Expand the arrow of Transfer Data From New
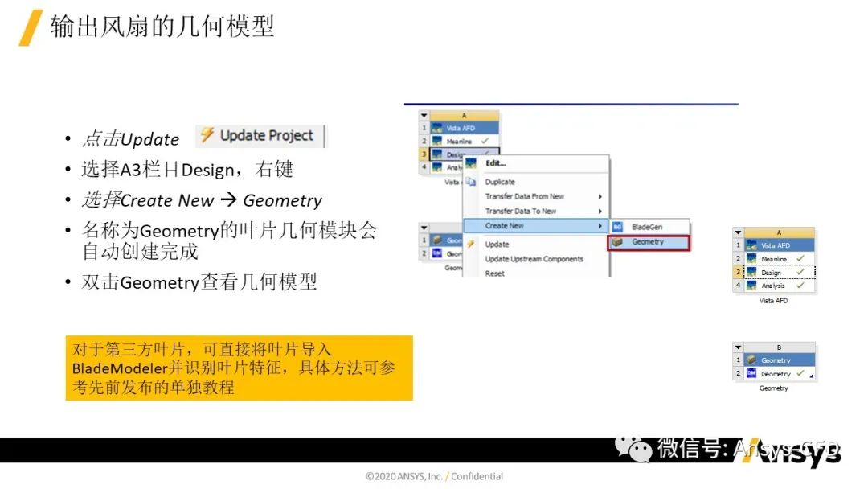Screen dimensions: 868x489 pyautogui.click(x=600, y=196)
